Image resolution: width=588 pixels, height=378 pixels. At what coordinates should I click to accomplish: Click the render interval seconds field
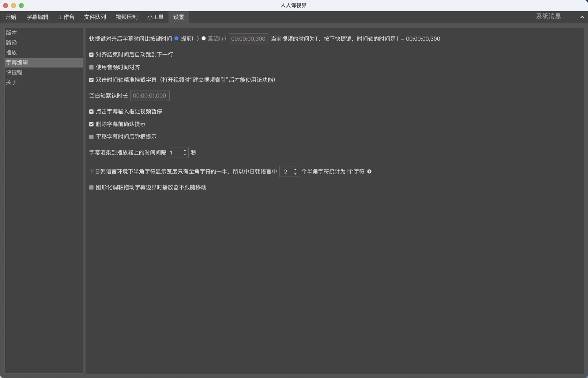tap(175, 153)
